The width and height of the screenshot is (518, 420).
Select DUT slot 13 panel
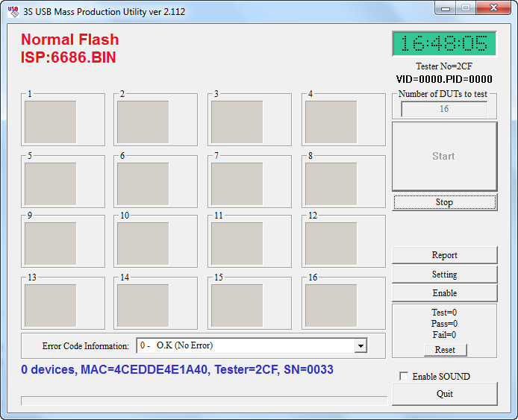63,303
